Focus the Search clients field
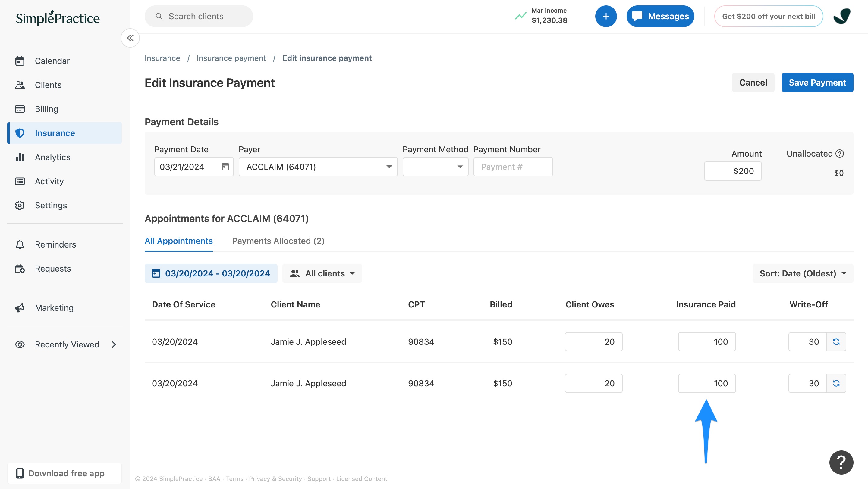Screen dimensions: 868x489 point(199,16)
